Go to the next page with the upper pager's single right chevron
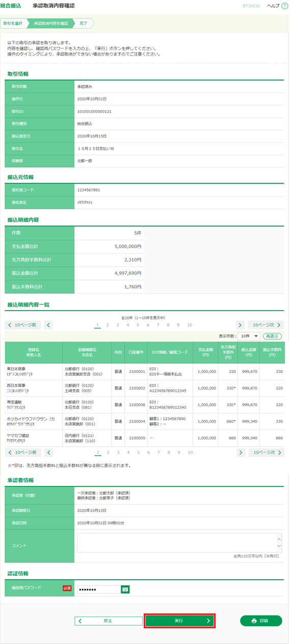This screenshot has width=290, height=644. (241, 325)
